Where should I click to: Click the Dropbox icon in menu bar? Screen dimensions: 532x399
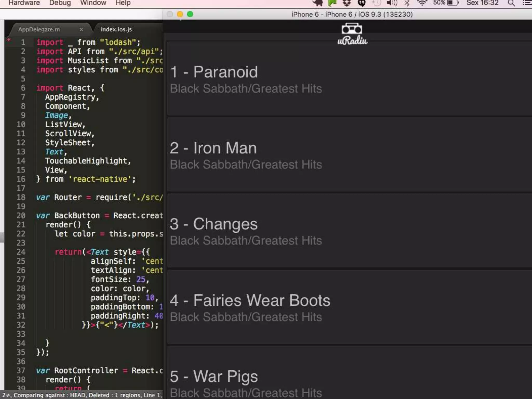click(x=347, y=3)
